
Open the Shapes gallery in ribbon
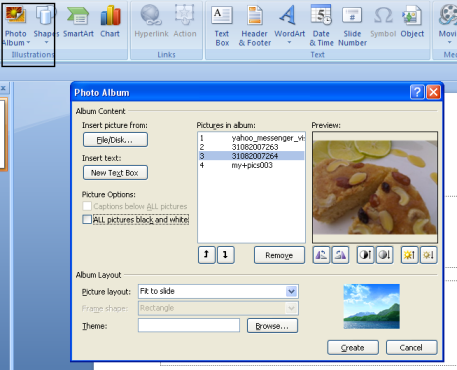pos(46,25)
